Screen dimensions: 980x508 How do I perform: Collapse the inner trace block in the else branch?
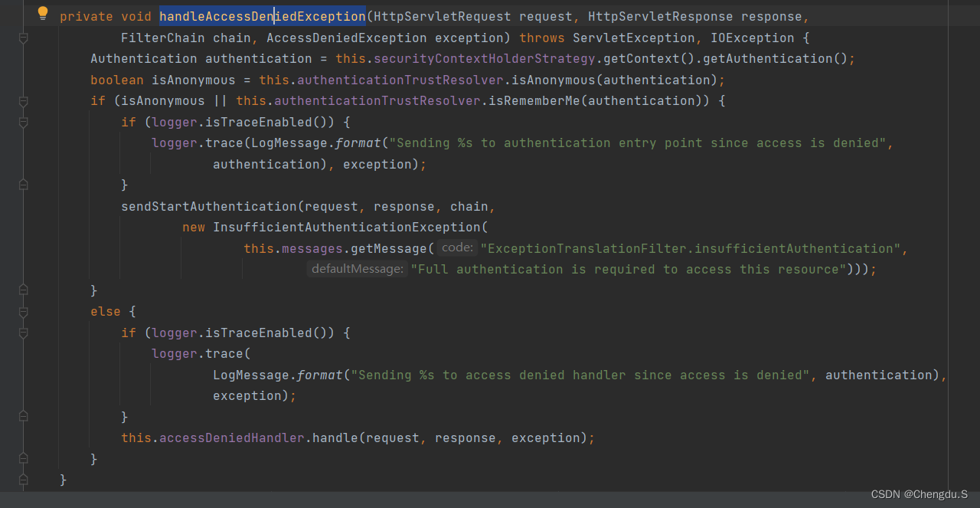click(23, 333)
